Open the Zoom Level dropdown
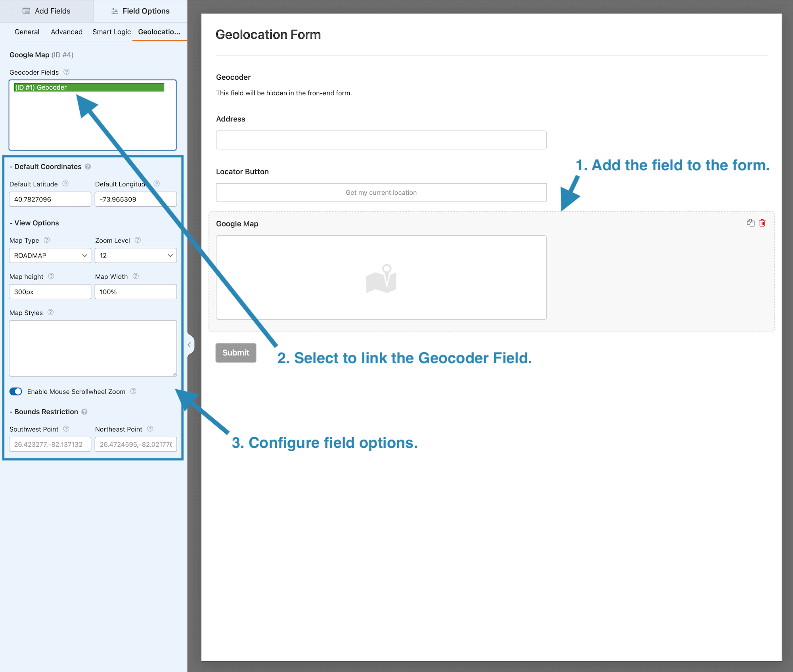The height and width of the screenshot is (672, 793). tap(136, 255)
